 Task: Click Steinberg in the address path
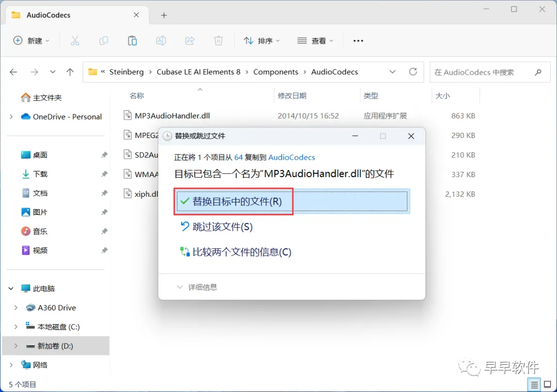[x=126, y=72]
